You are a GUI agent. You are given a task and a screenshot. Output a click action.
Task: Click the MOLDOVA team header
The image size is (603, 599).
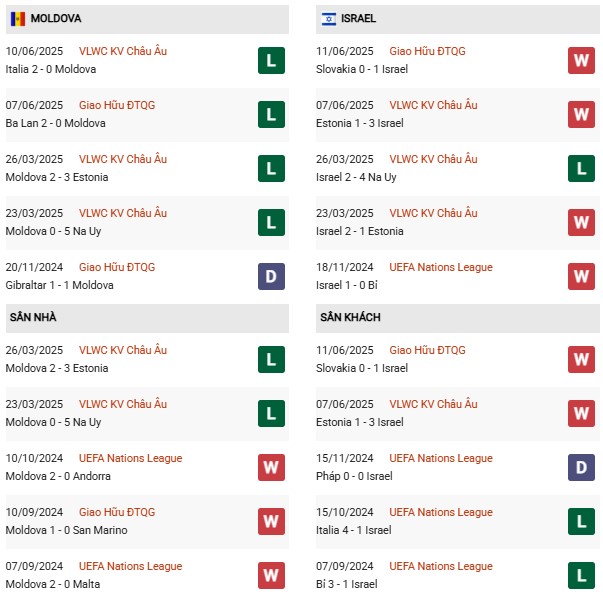coord(56,19)
